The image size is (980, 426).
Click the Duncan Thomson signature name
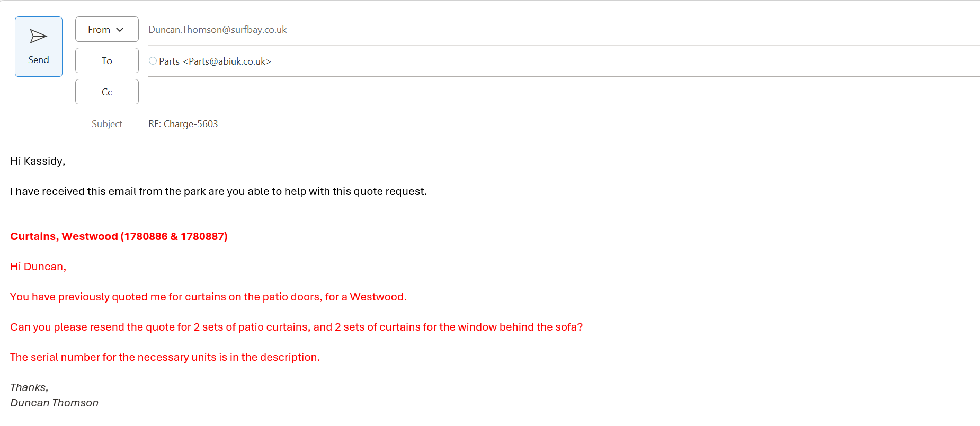coord(54,403)
